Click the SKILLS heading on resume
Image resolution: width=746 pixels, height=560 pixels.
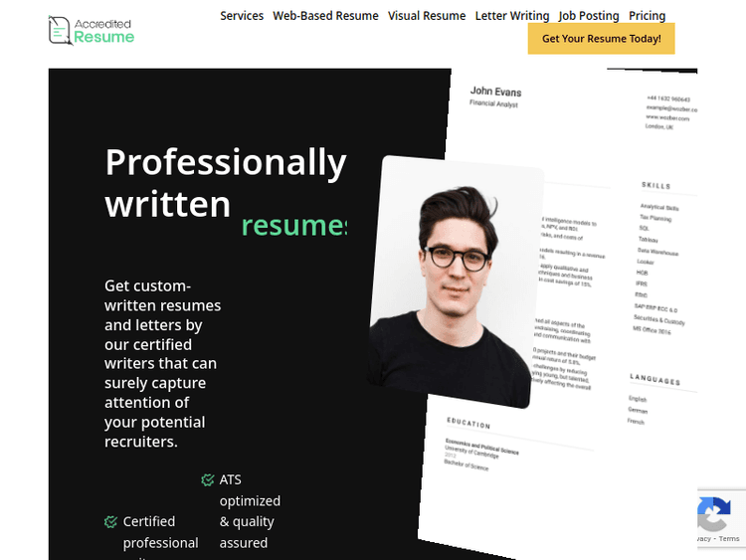pyautogui.click(x=656, y=186)
